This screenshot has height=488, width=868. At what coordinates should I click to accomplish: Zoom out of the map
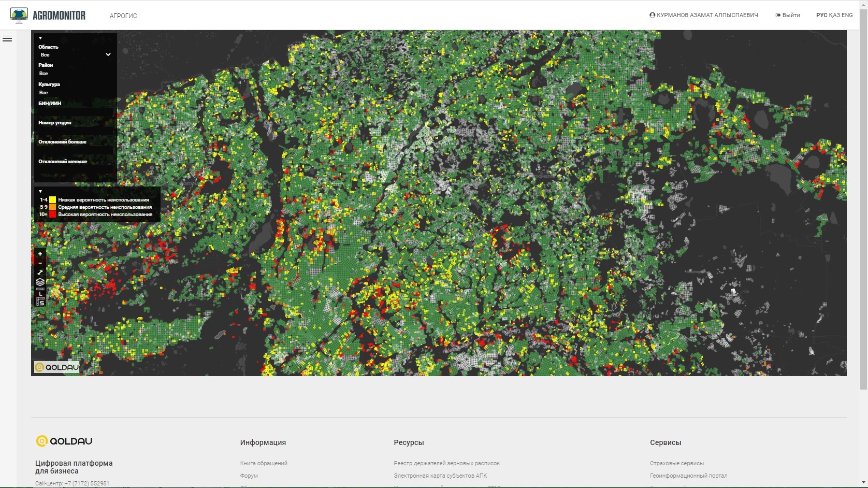(x=40, y=263)
